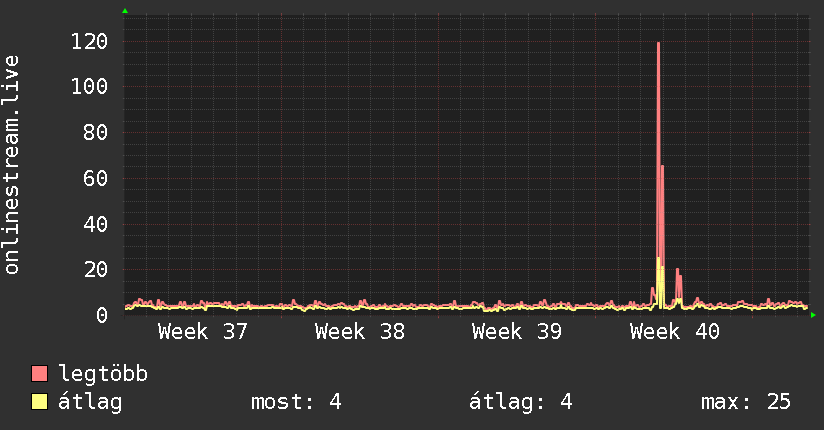
Task: Click the onlinestream.live vertical axis title
Action: tap(11, 165)
